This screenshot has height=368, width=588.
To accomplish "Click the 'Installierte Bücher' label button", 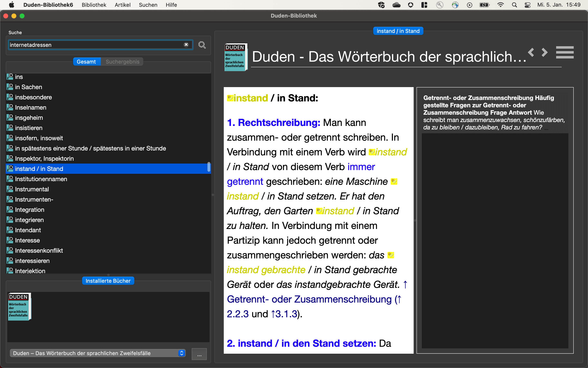I will pos(108,281).
